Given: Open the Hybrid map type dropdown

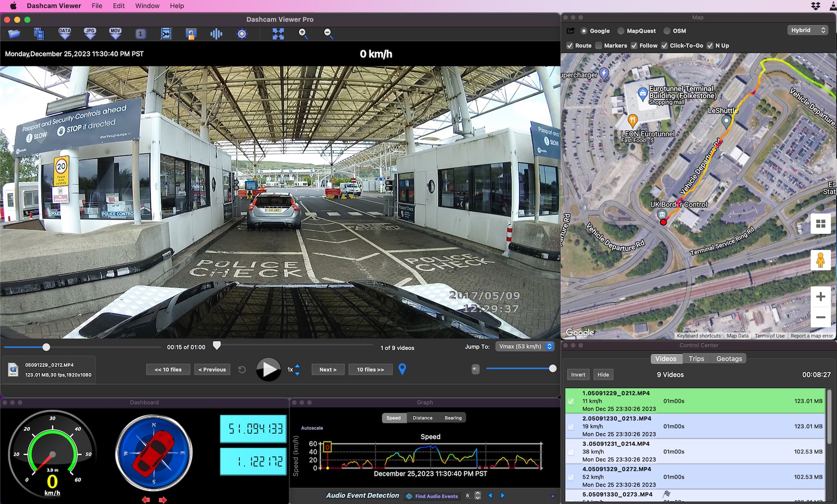Looking at the screenshot, I should coord(808,30).
